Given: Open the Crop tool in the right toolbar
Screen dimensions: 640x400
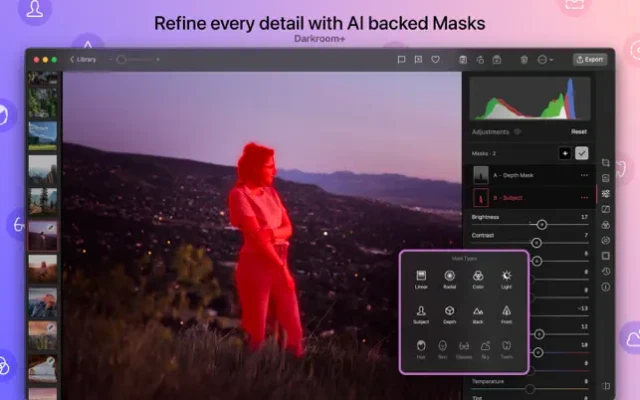Looking at the screenshot, I should pyautogui.click(x=606, y=162).
